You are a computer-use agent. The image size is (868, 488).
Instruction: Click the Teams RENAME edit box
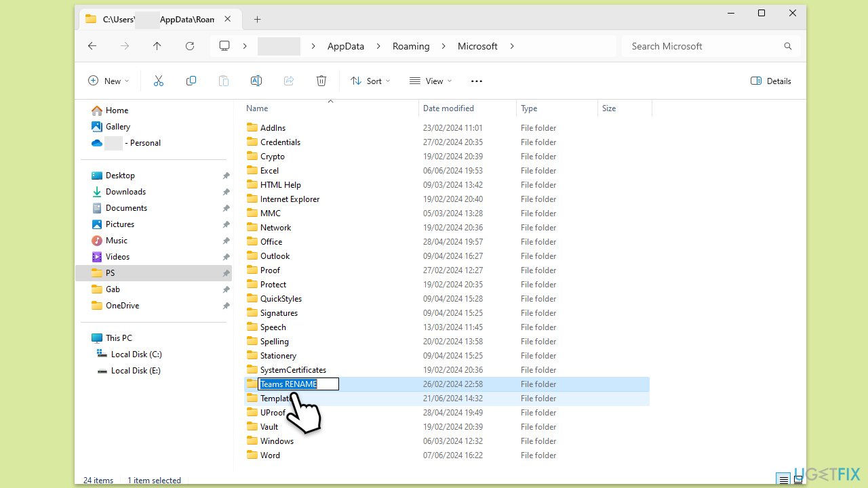pyautogui.click(x=298, y=384)
